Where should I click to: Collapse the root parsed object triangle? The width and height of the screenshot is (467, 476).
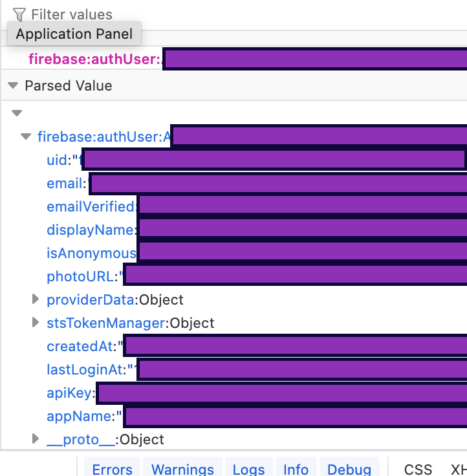(17, 113)
